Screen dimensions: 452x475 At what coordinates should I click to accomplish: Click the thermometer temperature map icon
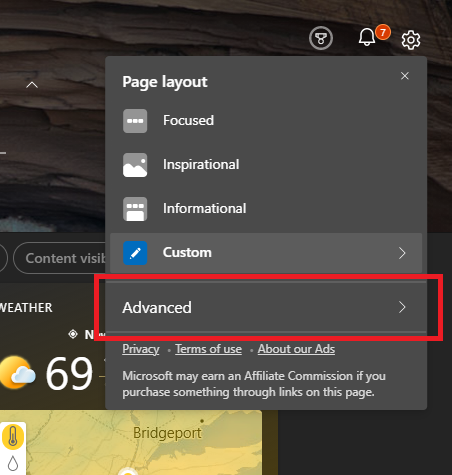pyautogui.click(x=13, y=436)
